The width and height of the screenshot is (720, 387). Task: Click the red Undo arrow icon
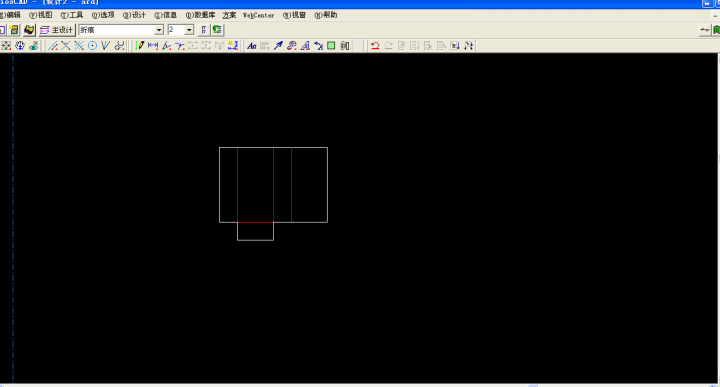point(375,45)
